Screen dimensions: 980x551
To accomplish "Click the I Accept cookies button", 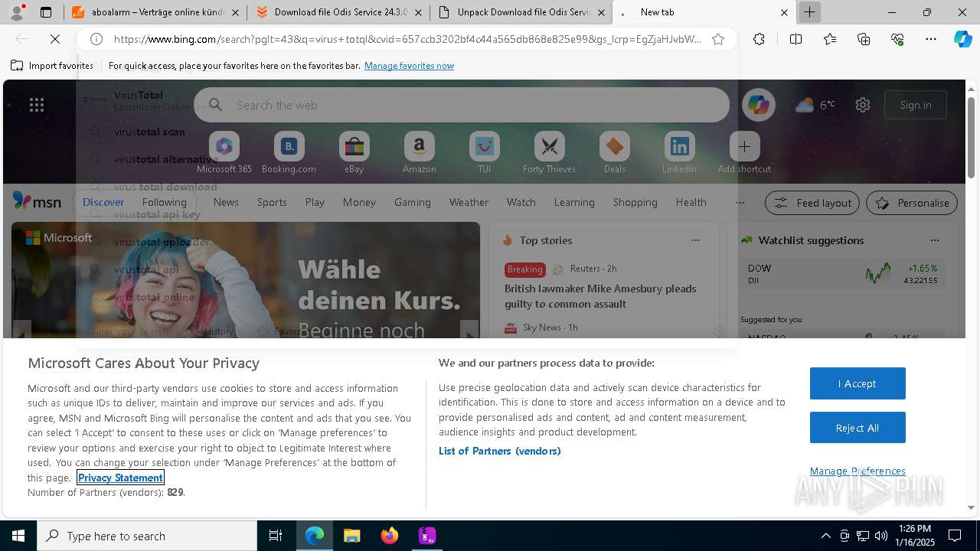I will [857, 383].
